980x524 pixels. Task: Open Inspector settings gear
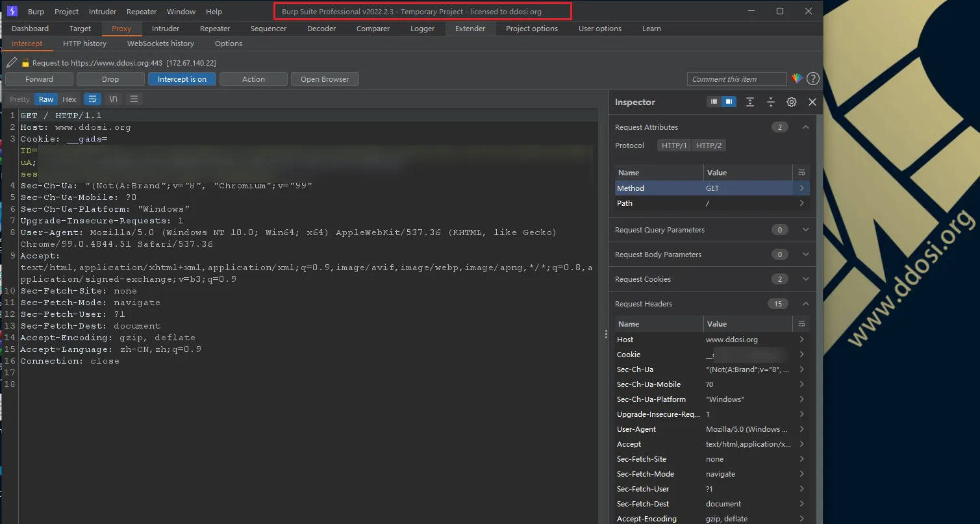792,102
